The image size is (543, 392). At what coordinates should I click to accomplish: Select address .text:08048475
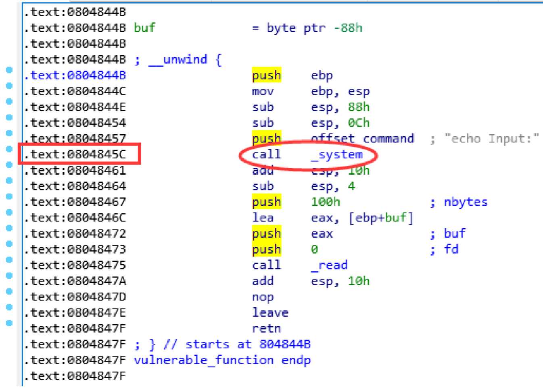click(x=75, y=265)
